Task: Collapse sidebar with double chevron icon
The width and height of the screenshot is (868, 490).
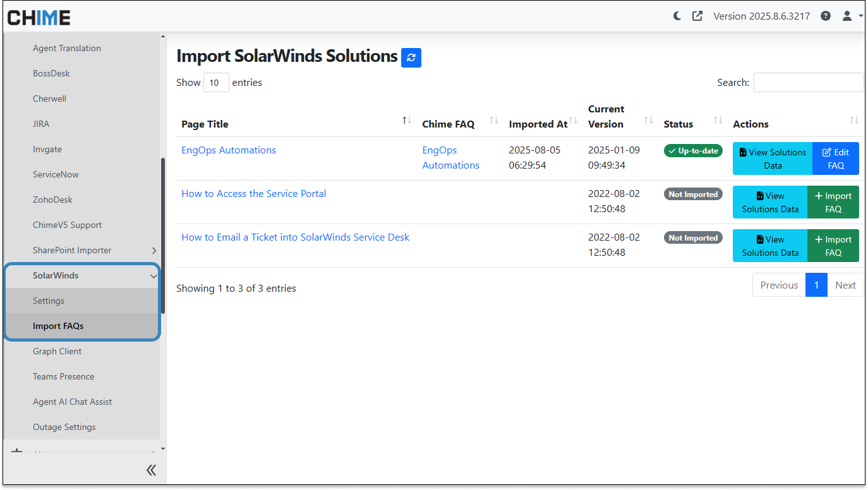Action: tap(151, 470)
